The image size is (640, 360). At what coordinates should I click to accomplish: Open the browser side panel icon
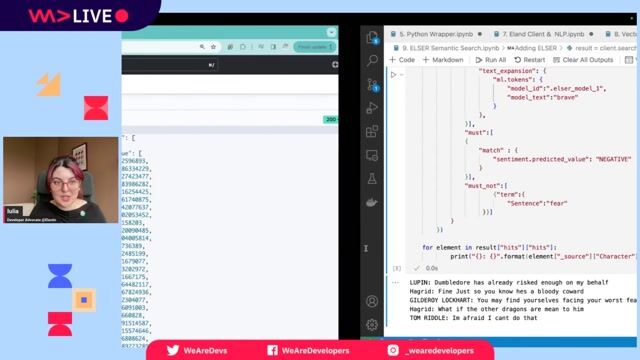click(273, 47)
